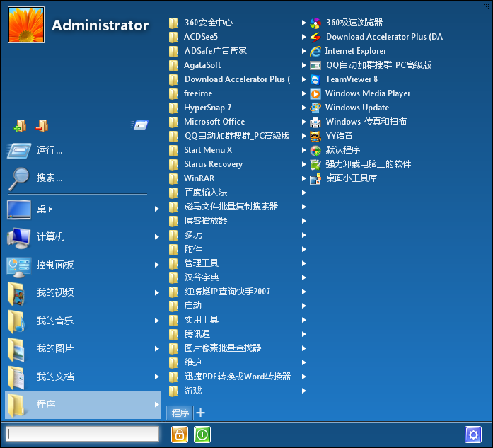Launch TeamViewer 8
493x448 pixels.
coord(344,79)
